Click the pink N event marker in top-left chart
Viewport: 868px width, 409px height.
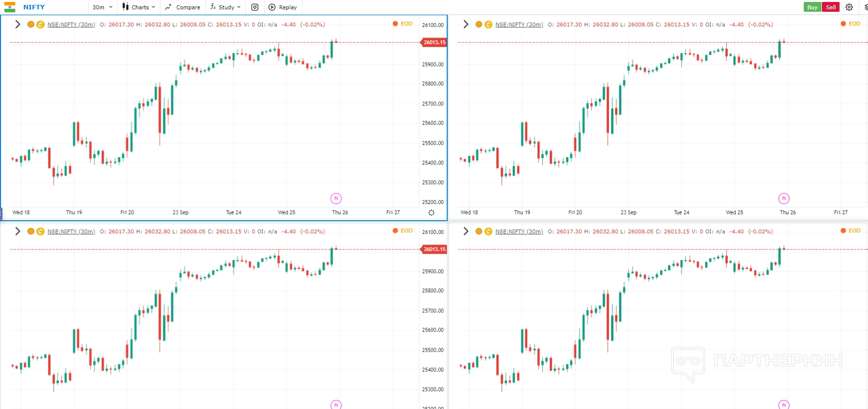(336, 198)
